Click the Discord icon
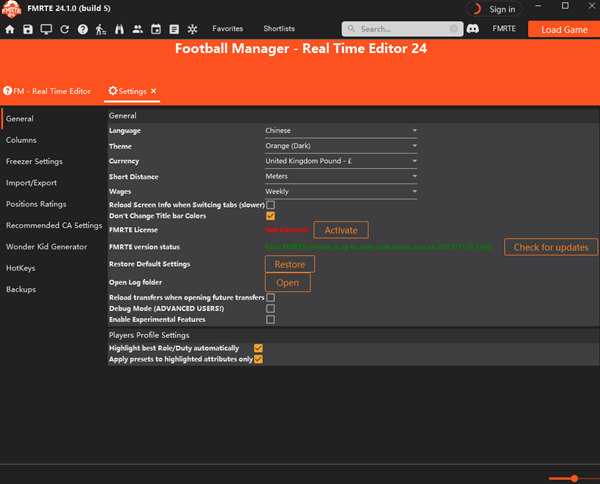 [x=472, y=29]
